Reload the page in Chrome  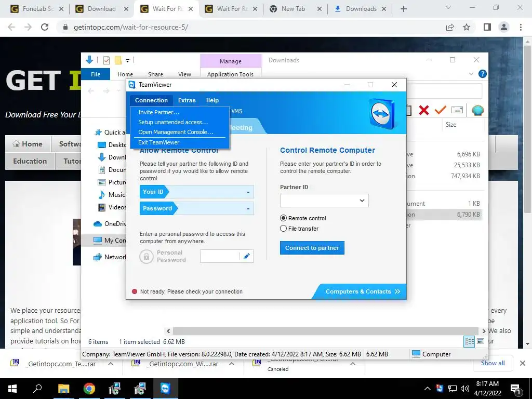click(x=45, y=27)
